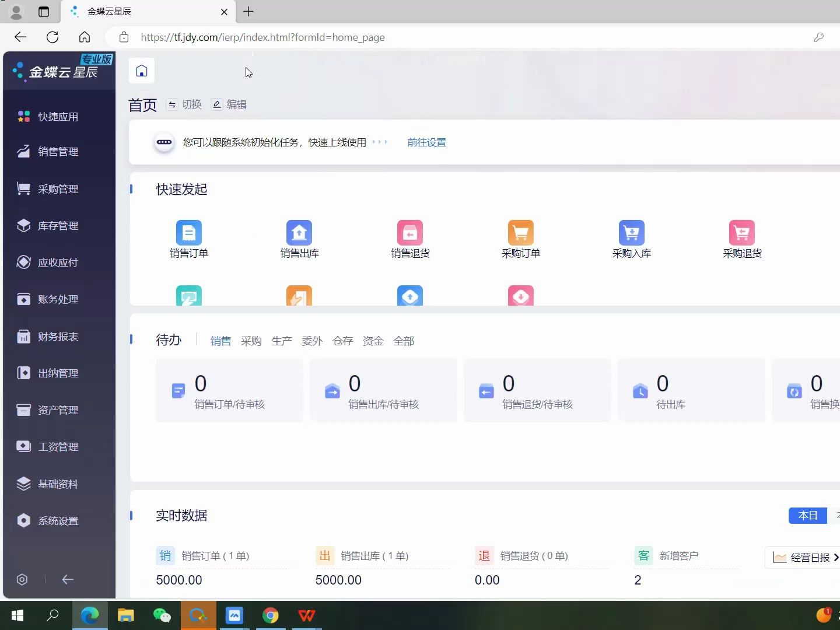Click the browser back button
This screenshot has height=630, width=840.
tap(20, 37)
